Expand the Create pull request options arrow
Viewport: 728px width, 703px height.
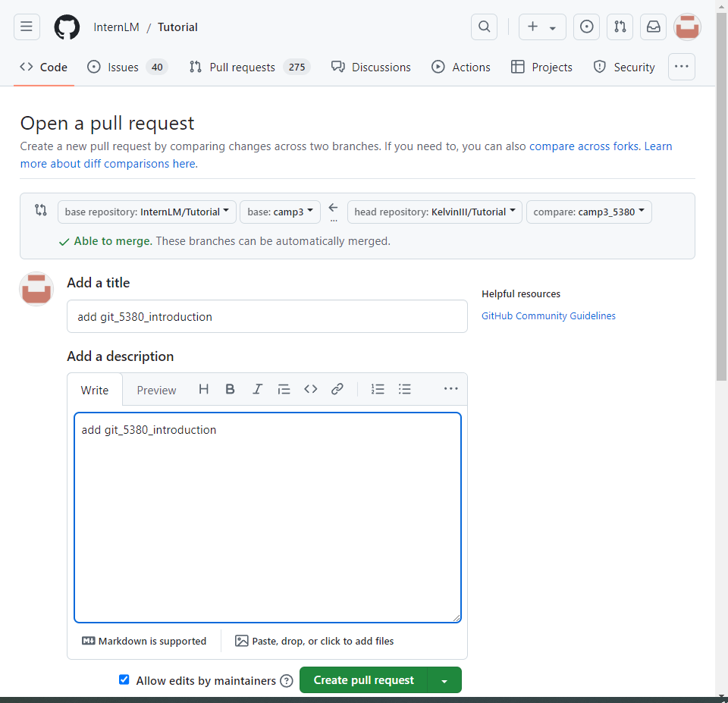[x=444, y=679]
